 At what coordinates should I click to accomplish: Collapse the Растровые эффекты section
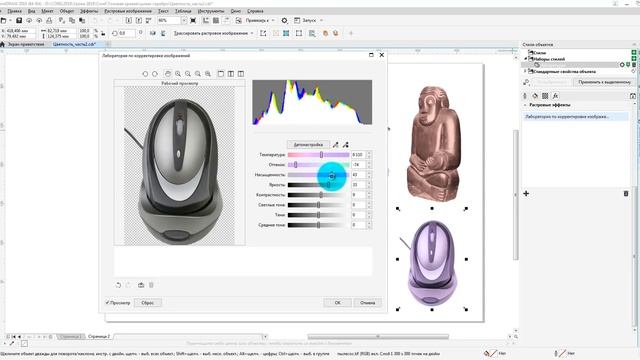point(525,105)
